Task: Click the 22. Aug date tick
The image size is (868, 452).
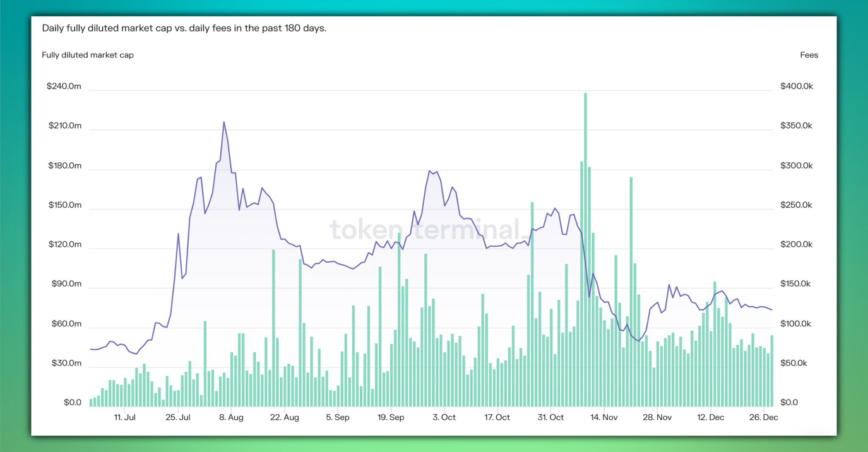Action: point(284,417)
